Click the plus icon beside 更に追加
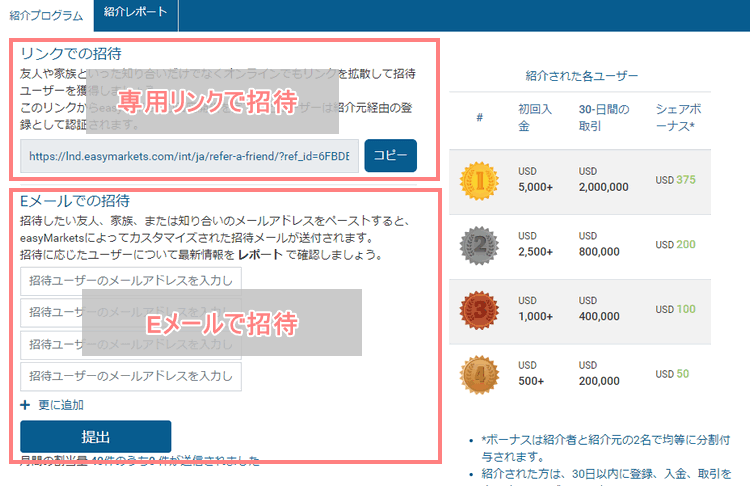 [25, 405]
